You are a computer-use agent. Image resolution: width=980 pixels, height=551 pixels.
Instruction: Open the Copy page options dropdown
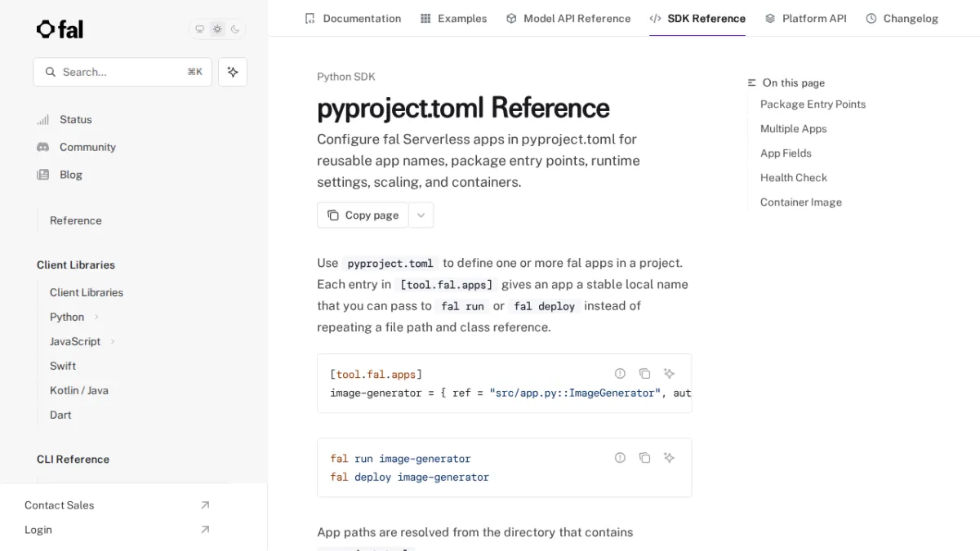point(421,215)
